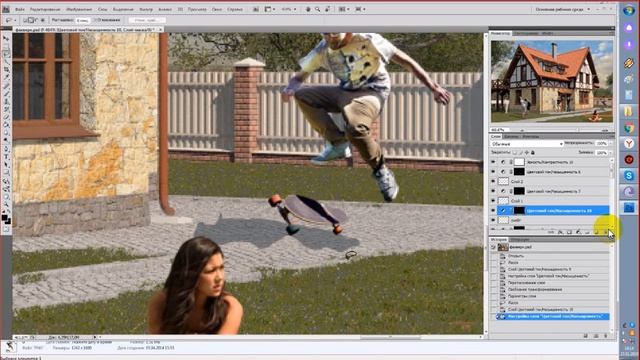Open the Файл menu
This screenshot has height=360, width=640.
(x=20, y=9)
